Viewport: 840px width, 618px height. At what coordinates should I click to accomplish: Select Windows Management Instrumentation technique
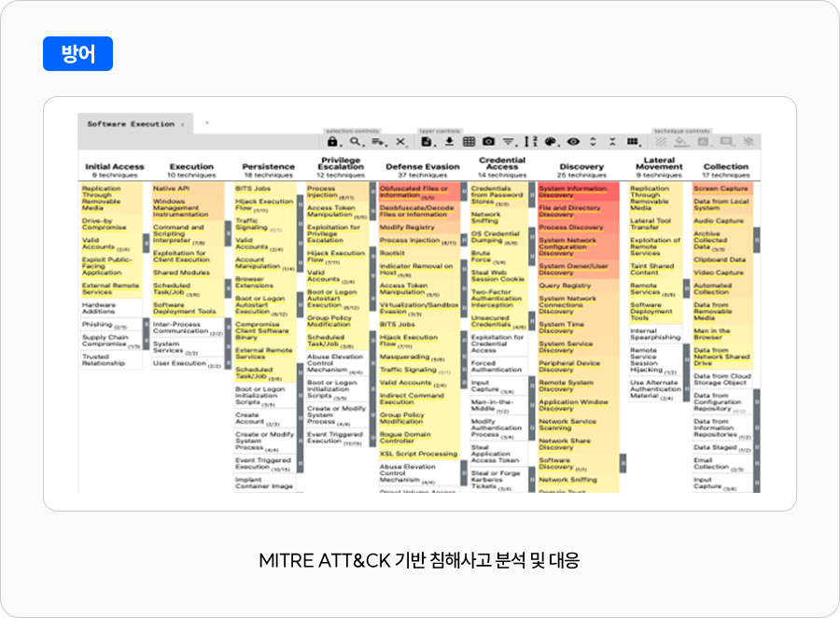[x=188, y=208]
